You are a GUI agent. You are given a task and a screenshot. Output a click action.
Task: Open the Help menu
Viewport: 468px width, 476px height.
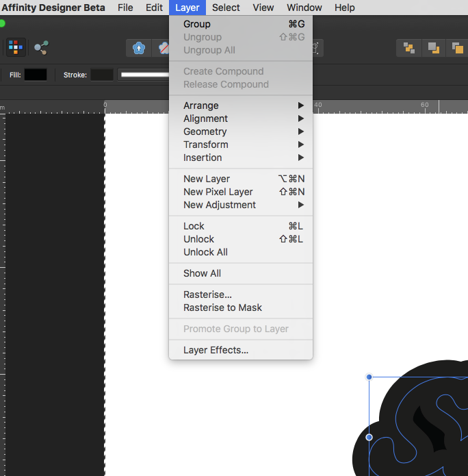345,8
